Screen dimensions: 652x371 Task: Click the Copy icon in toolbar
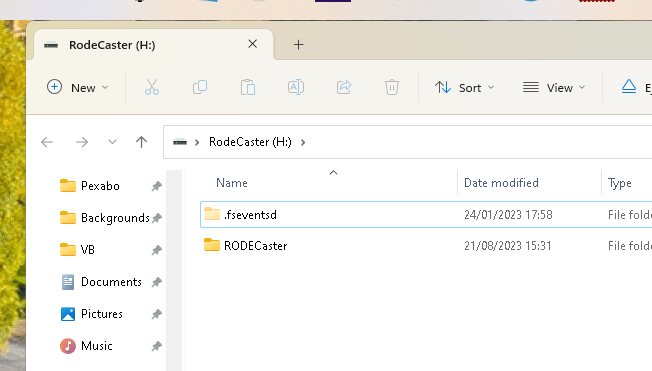(200, 87)
